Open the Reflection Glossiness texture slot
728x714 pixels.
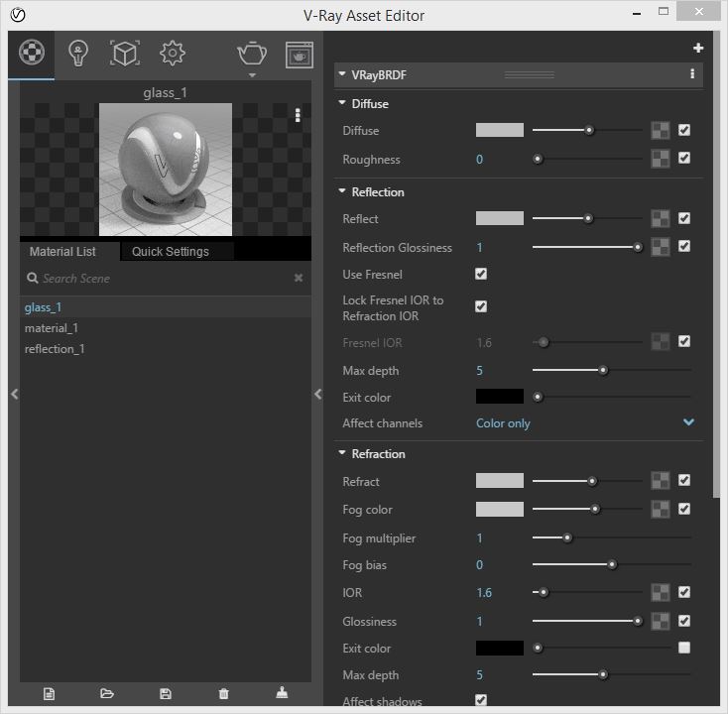[x=661, y=247]
